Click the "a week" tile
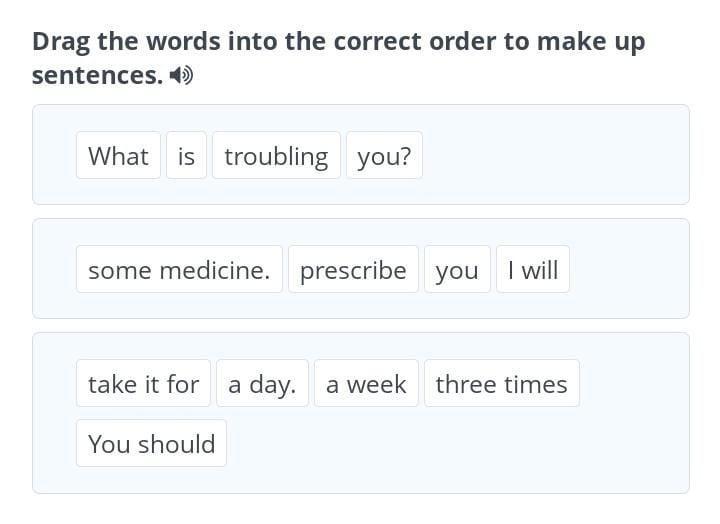Viewport: 720px width, 524px height. pyautogui.click(x=366, y=383)
